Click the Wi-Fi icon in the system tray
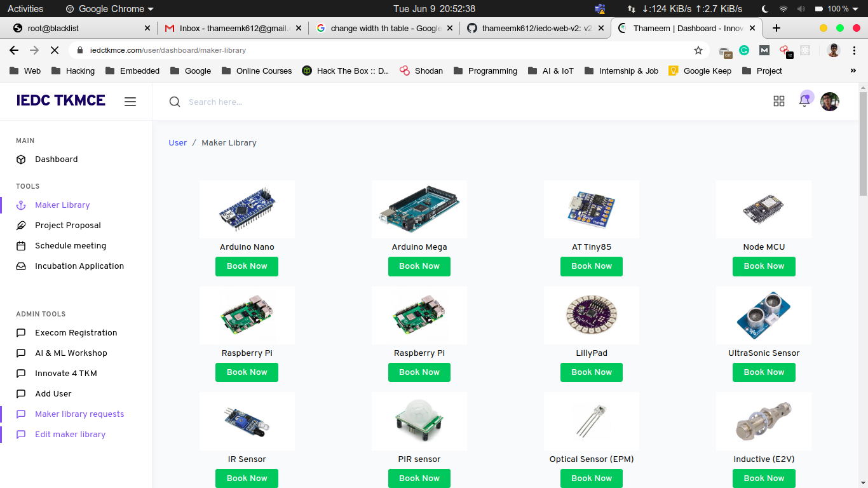This screenshot has height=488, width=868. (x=783, y=9)
